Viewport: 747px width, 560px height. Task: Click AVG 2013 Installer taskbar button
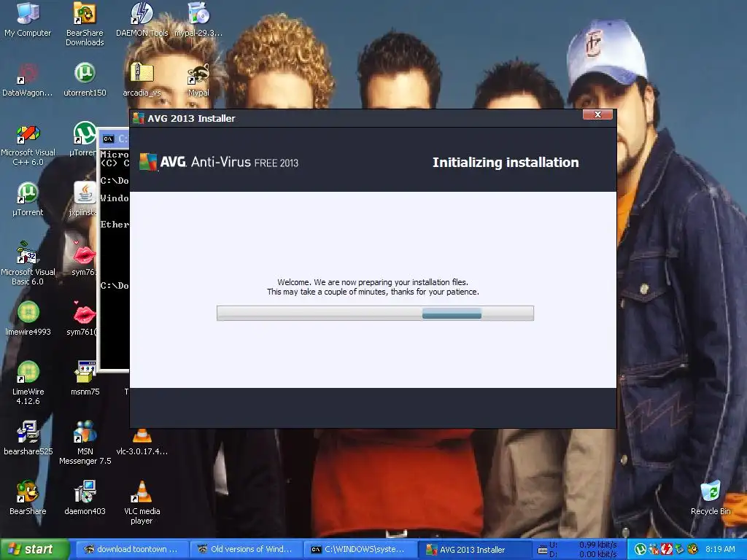(475, 549)
